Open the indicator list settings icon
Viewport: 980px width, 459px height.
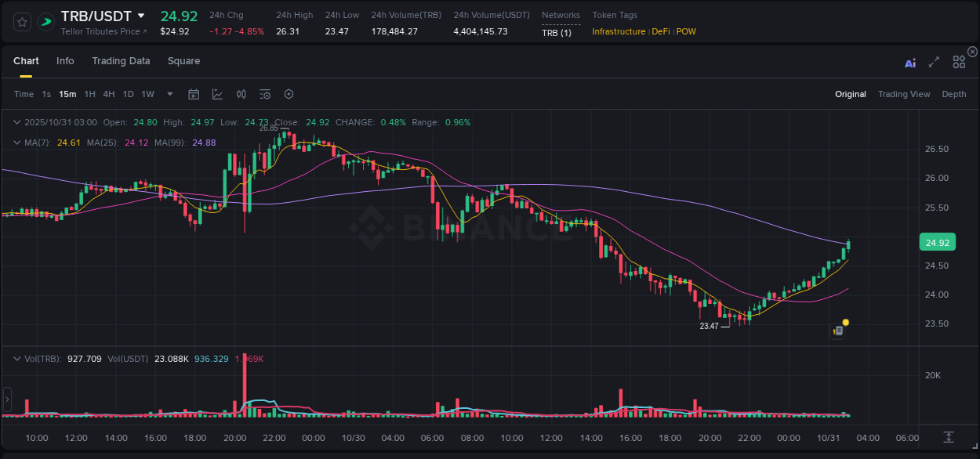[x=264, y=93]
